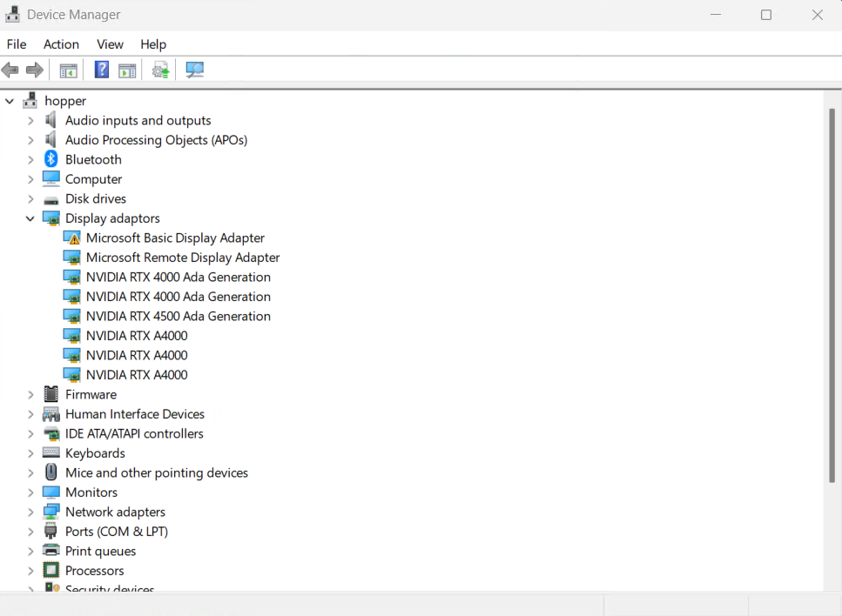This screenshot has width=842, height=616.
Task: Open Help using the blue question mark icon
Action: (102, 70)
